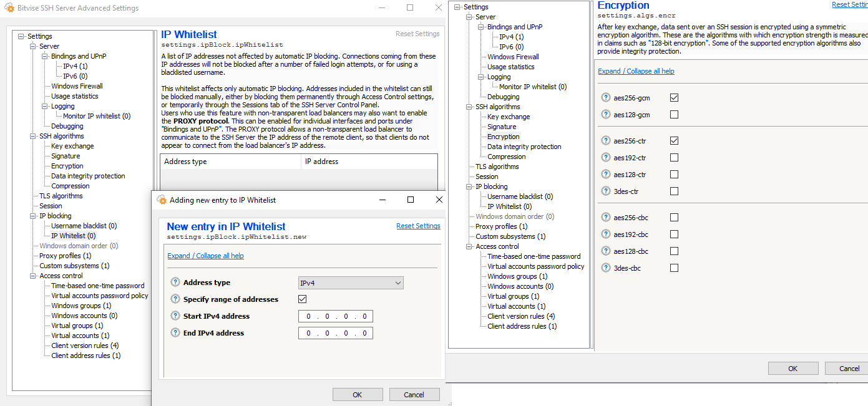Open the Address type dropdown showing IPv4
Viewport: 868px width, 406px height.
coord(351,283)
